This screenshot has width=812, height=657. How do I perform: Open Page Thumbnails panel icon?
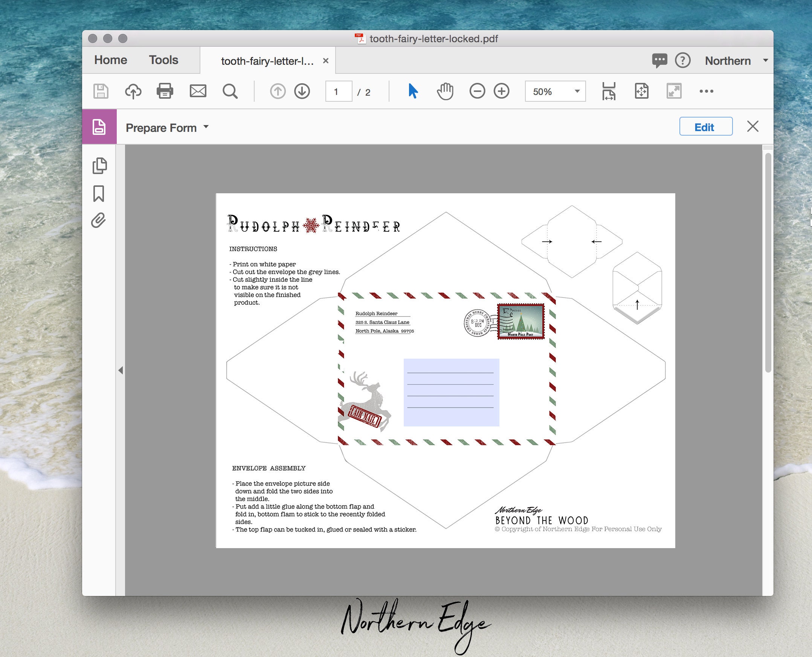click(x=99, y=165)
